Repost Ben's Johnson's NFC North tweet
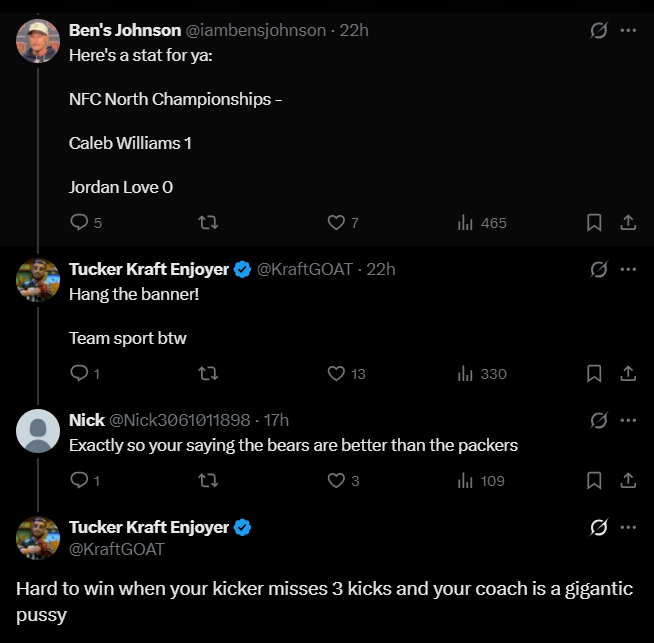Image resolution: width=654 pixels, height=643 pixels. (x=208, y=223)
